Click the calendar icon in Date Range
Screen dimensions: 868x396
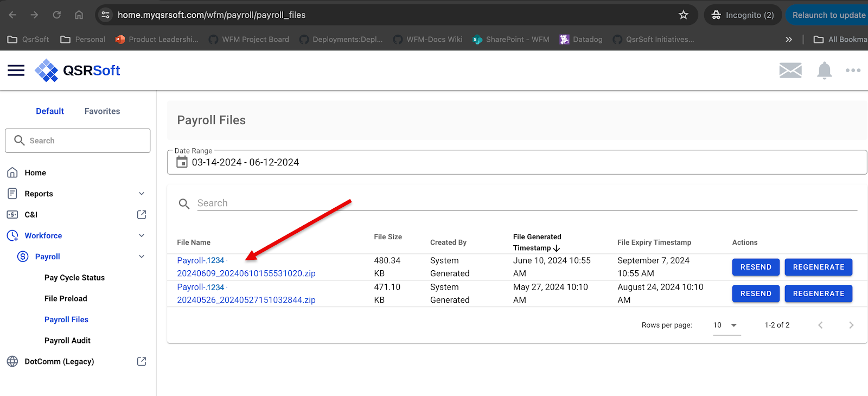[182, 162]
